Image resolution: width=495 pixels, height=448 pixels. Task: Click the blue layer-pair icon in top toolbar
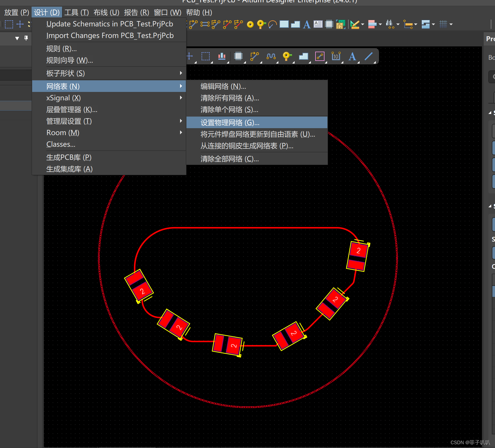tap(426, 24)
